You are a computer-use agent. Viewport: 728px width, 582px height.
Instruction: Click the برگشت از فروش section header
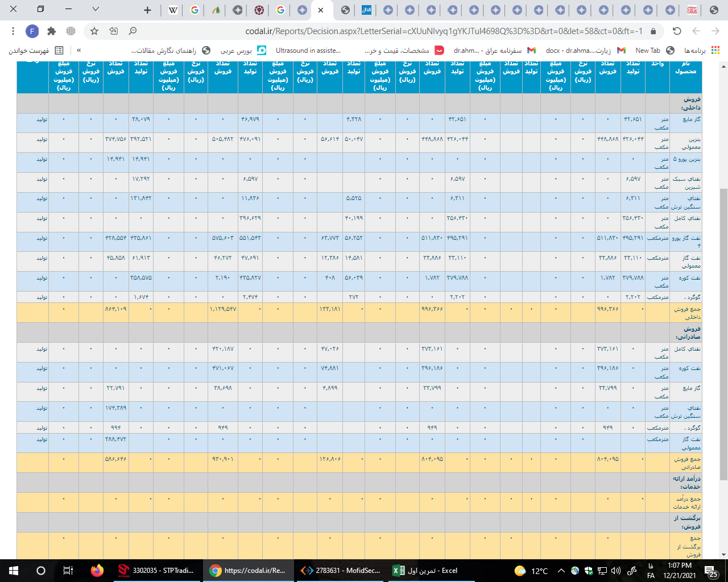click(x=686, y=522)
